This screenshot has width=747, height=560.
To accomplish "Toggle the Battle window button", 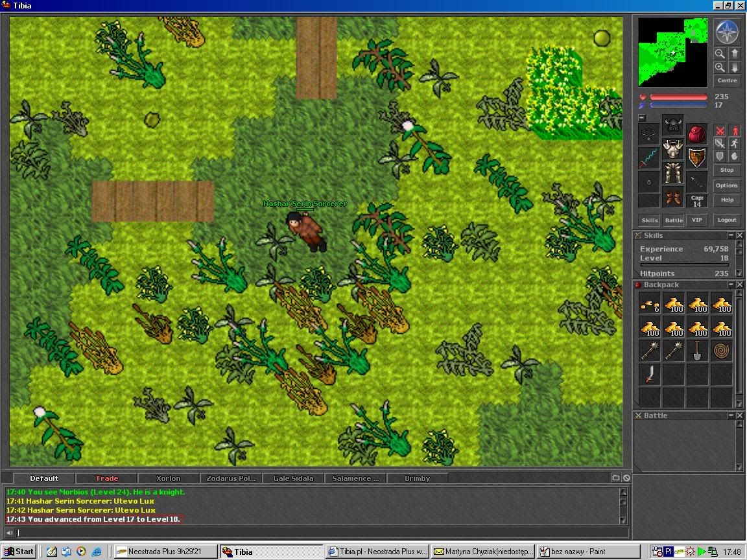I will [x=674, y=220].
